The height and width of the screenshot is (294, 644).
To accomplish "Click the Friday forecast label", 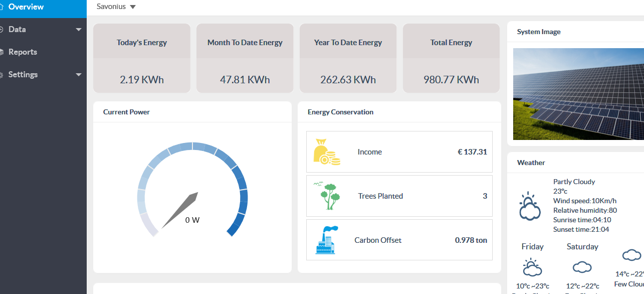I will tap(532, 247).
